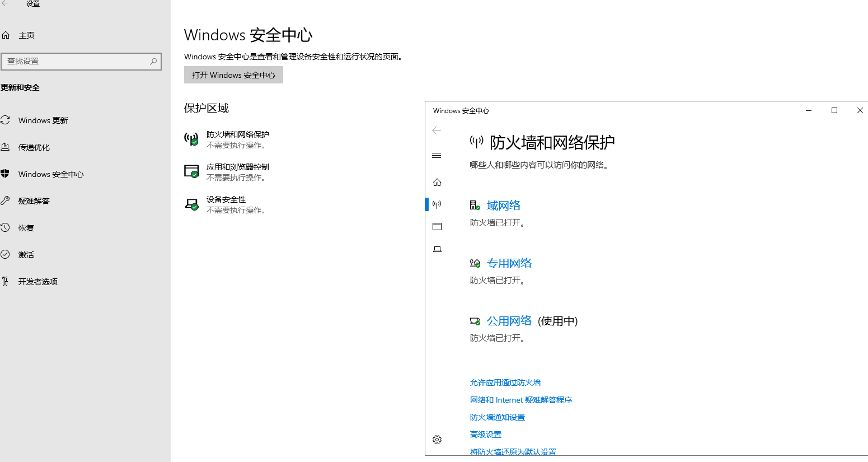This screenshot has width=868, height=462.
Task: Open 公用网络 firewall settings
Action: 509,321
